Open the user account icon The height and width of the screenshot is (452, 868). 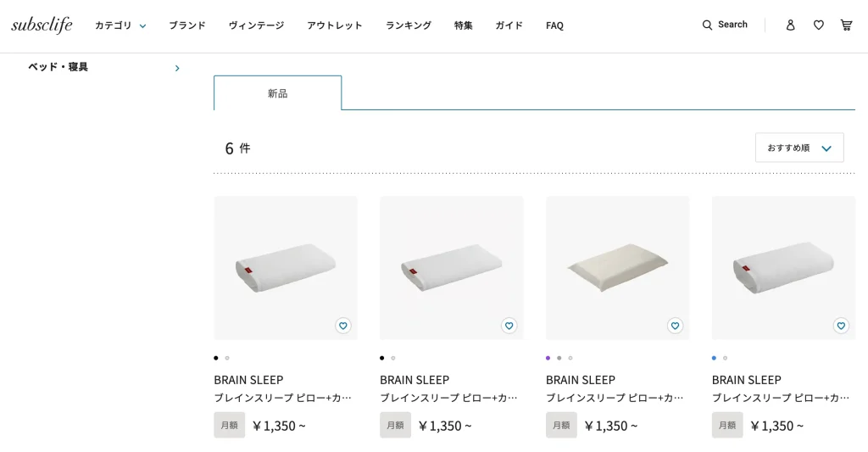tap(790, 25)
